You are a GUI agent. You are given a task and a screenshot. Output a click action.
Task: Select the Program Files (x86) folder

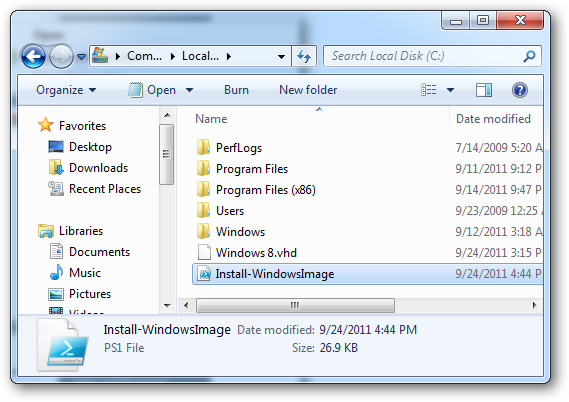coord(266,190)
